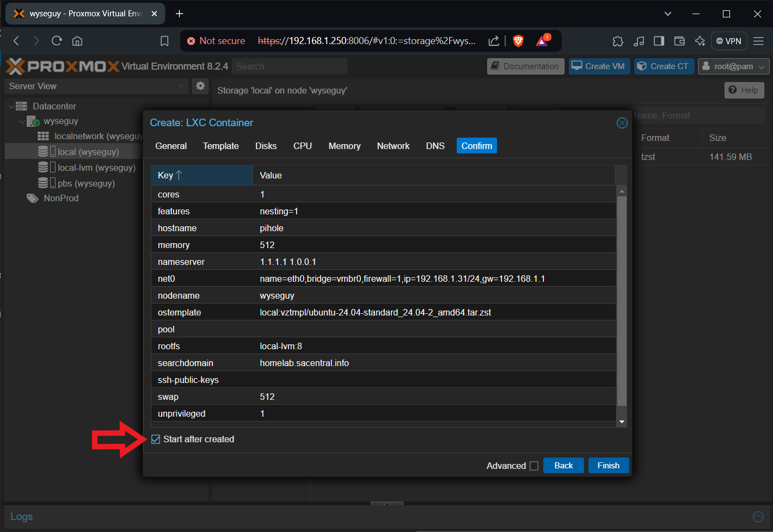Open the browser extensions puzzle icon
The height and width of the screenshot is (532, 773).
click(618, 41)
